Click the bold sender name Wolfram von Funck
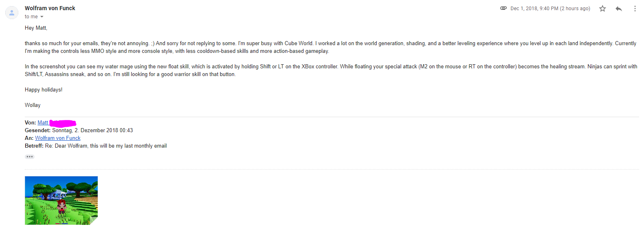Screen dimensions: 644x231 [50, 8]
